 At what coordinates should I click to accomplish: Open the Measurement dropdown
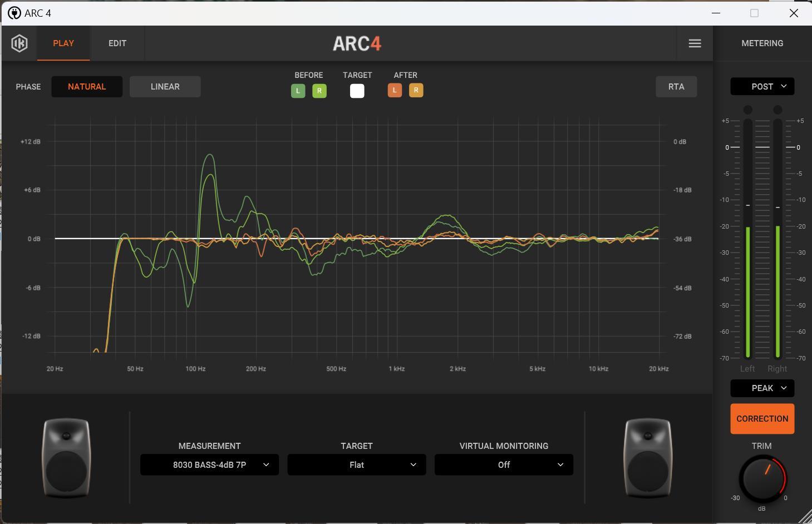(209, 465)
